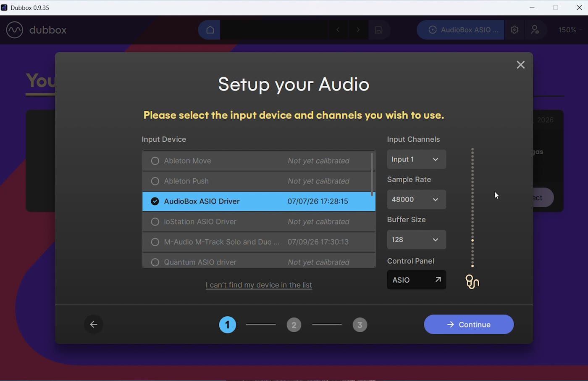This screenshot has width=588, height=381.
Task: Close the Setup your Audio dialog
Action: [x=520, y=65]
